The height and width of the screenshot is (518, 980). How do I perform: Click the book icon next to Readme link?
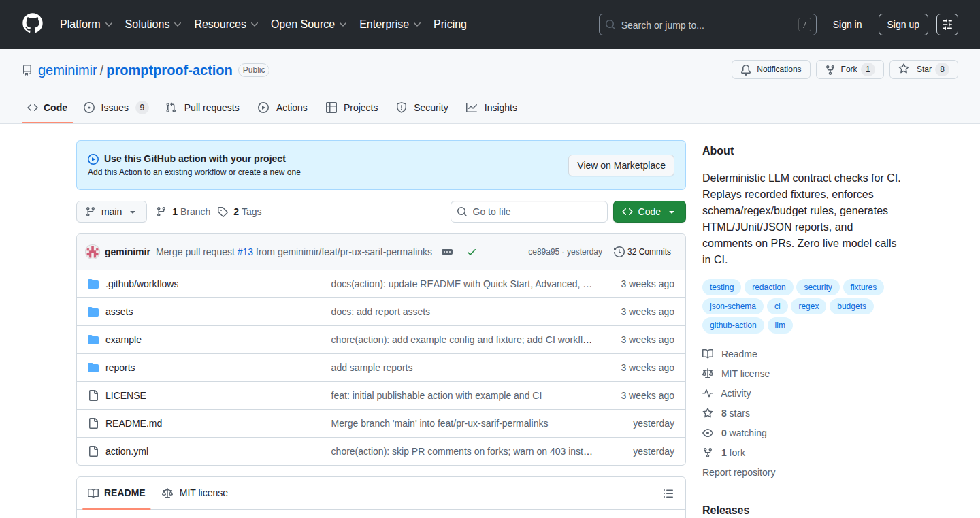click(708, 354)
